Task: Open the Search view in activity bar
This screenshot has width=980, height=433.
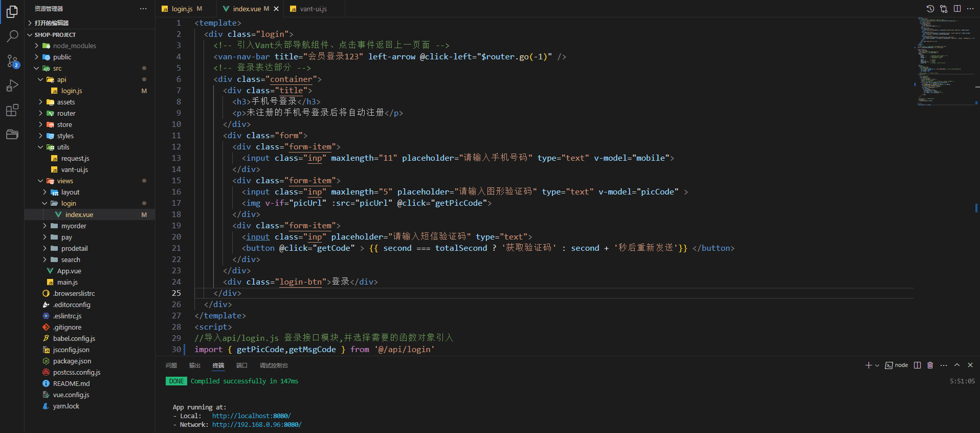Action: click(x=12, y=36)
